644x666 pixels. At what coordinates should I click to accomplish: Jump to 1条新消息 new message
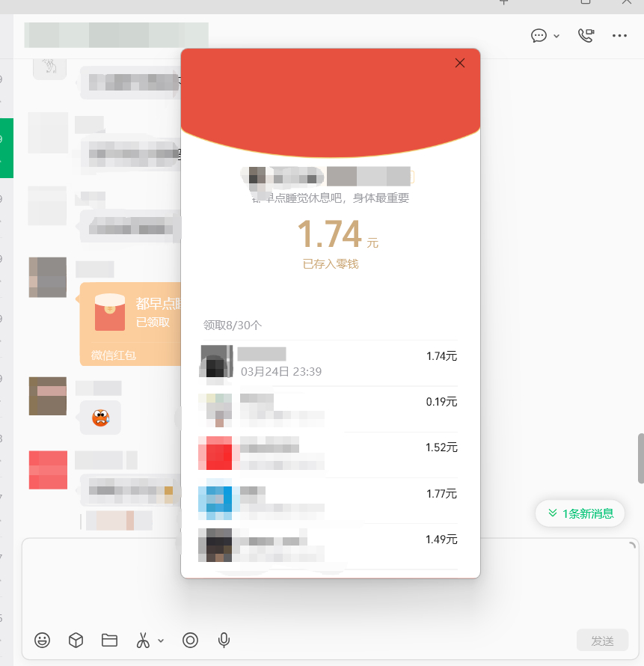(580, 513)
